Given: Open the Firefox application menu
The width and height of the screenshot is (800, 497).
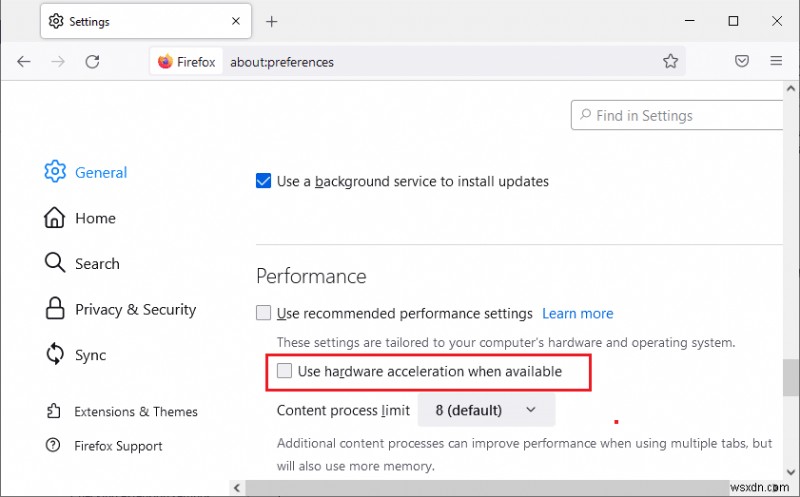Looking at the screenshot, I should (776, 61).
